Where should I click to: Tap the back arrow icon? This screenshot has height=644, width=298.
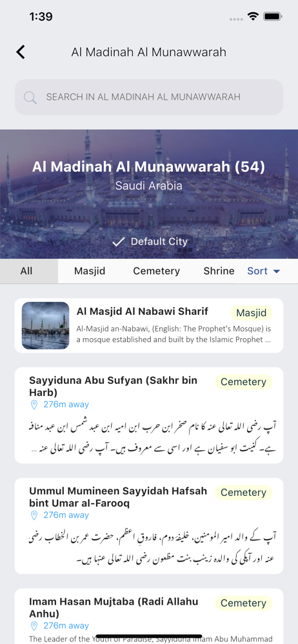click(21, 52)
